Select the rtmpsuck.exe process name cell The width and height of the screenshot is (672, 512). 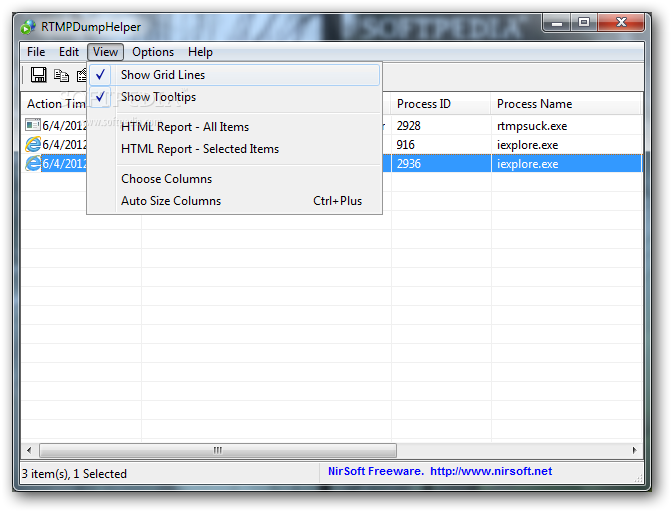[532, 126]
